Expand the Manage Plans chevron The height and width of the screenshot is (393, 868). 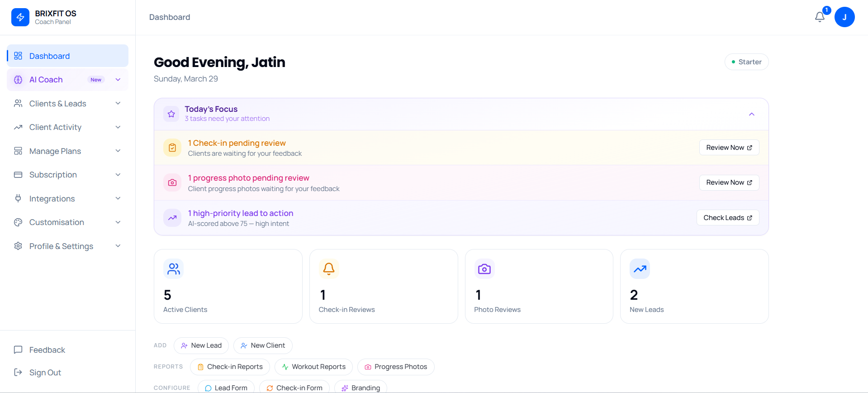pos(118,151)
